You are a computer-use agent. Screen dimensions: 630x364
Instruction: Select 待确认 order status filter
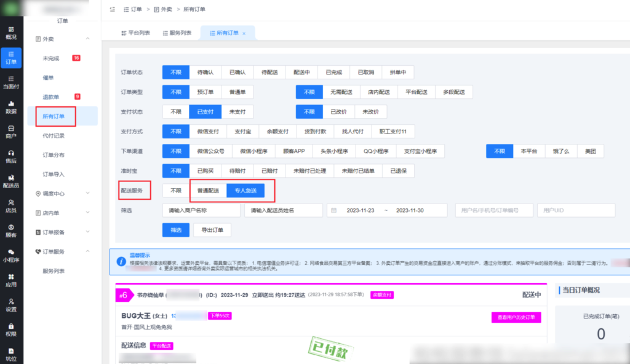tap(205, 72)
